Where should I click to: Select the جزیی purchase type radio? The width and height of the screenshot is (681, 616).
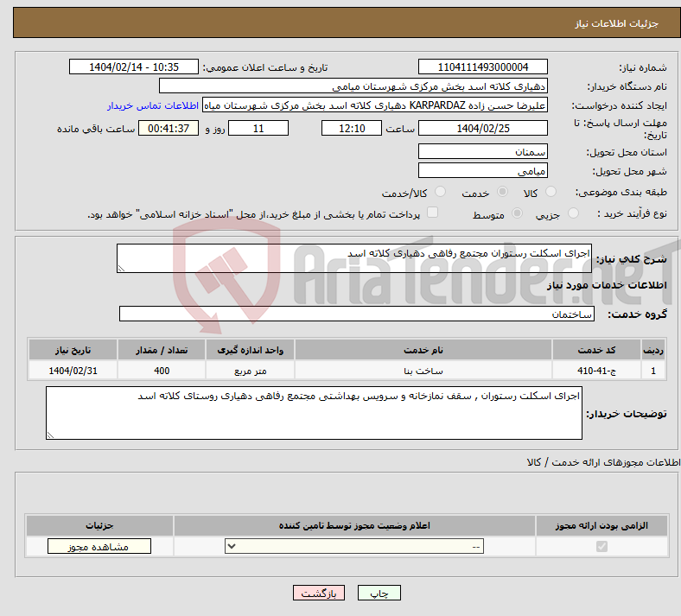pyautogui.click(x=573, y=213)
